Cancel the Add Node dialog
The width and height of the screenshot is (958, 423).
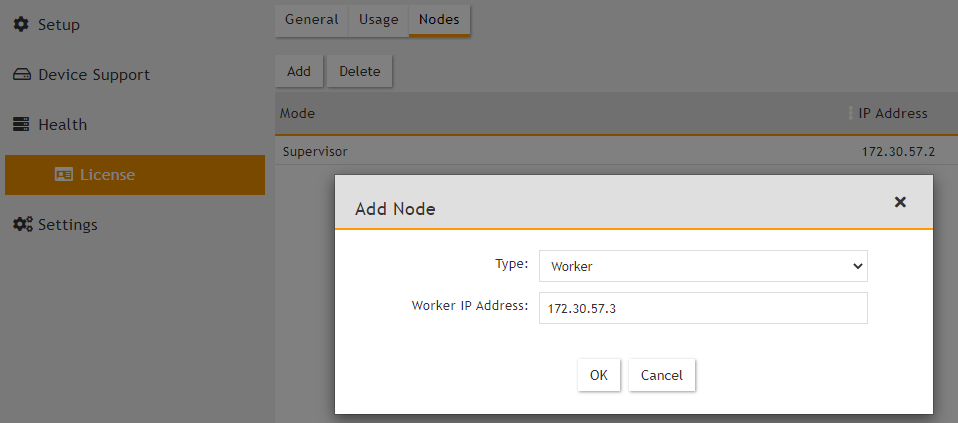[x=661, y=375]
